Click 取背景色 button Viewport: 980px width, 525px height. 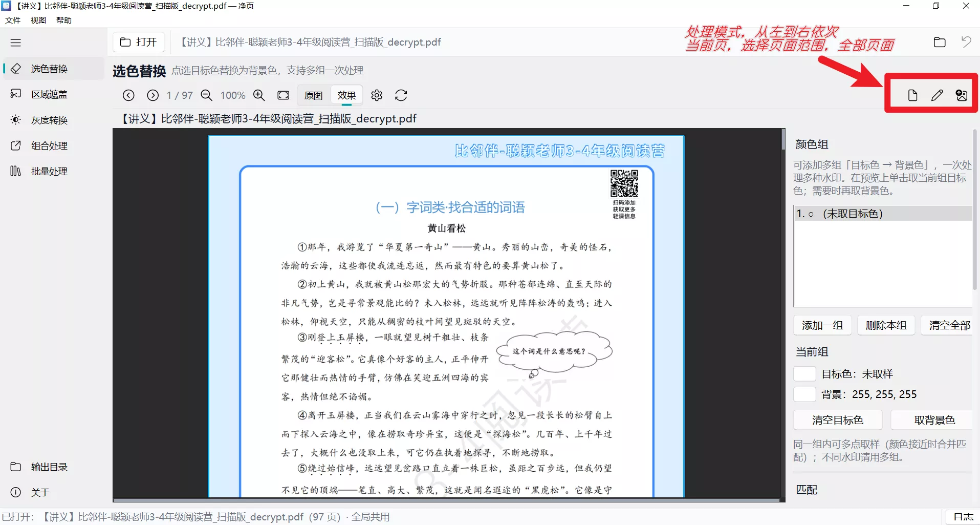tap(932, 420)
